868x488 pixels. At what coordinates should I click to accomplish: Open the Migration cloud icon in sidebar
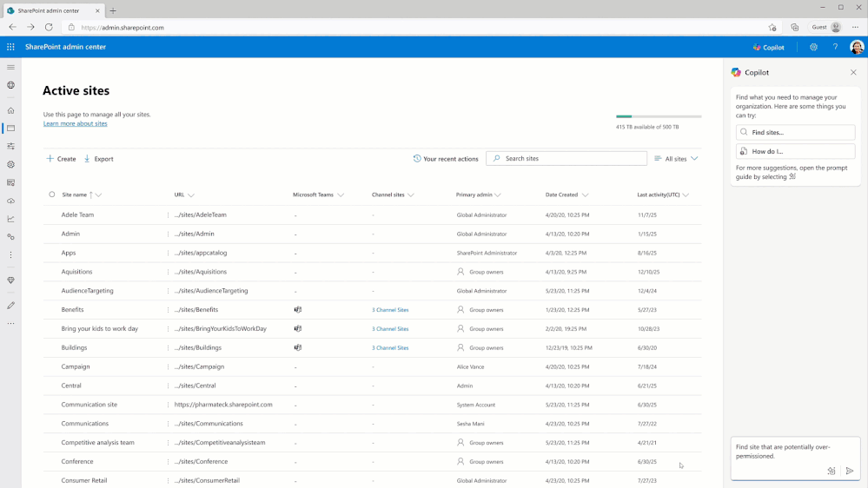point(10,201)
